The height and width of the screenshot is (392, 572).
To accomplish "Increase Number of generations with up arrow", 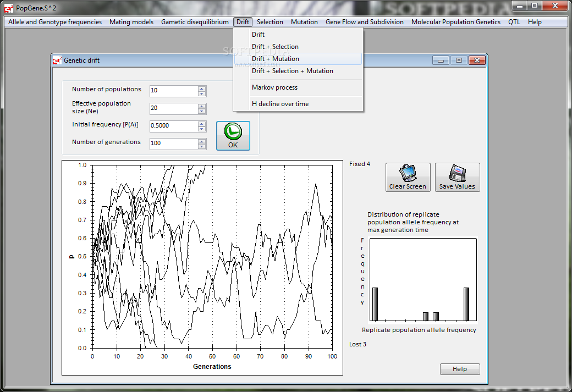I will [x=202, y=141].
